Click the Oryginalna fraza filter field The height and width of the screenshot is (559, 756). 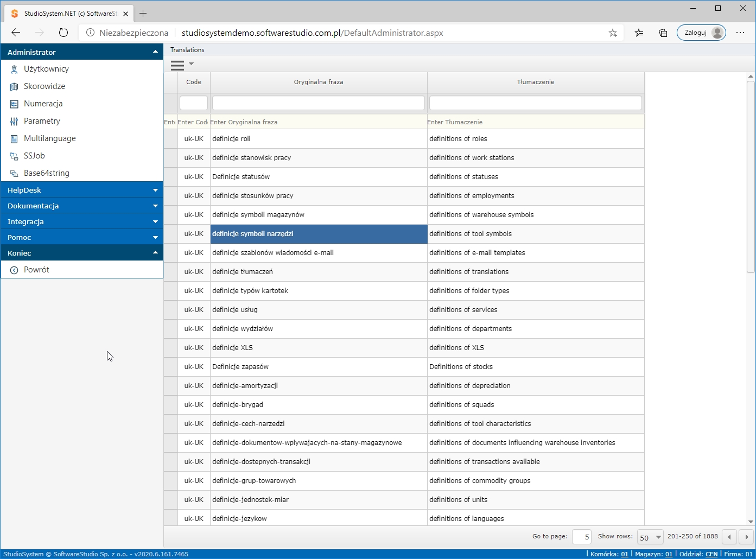[x=318, y=103]
